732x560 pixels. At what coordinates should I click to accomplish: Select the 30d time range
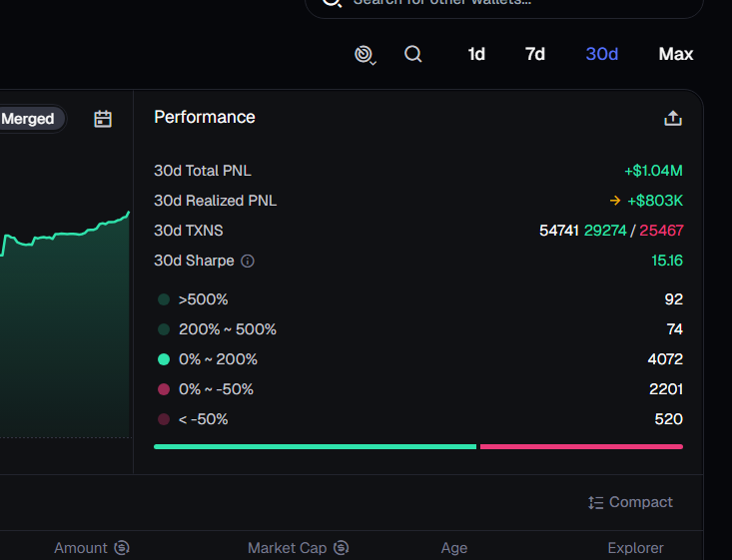602,54
